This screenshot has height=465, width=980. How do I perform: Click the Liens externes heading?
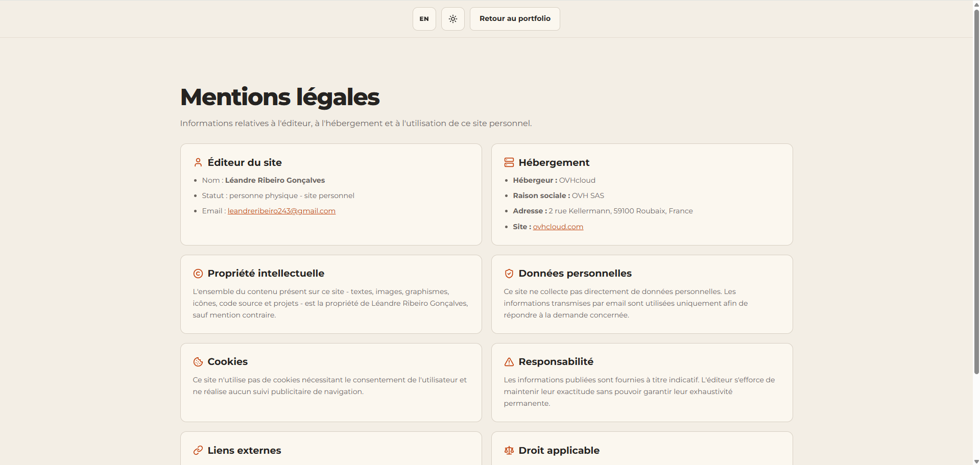(245, 450)
